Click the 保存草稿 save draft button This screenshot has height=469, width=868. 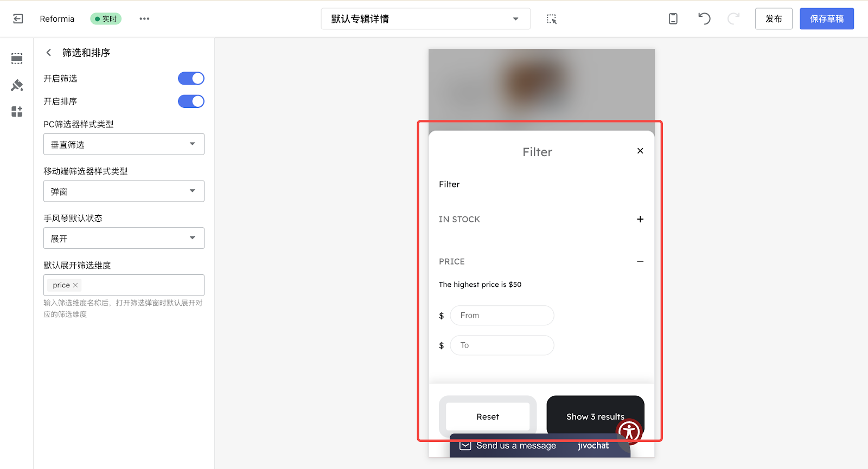coord(826,19)
